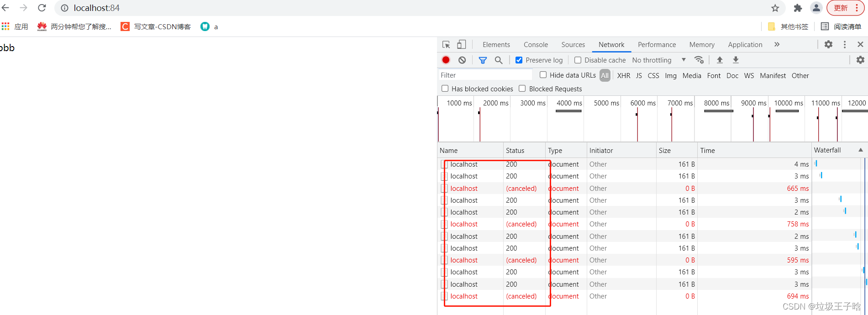Image resolution: width=868 pixels, height=315 pixels.
Task: Open the 其他书签 bookmarks folder
Action: pos(788,26)
